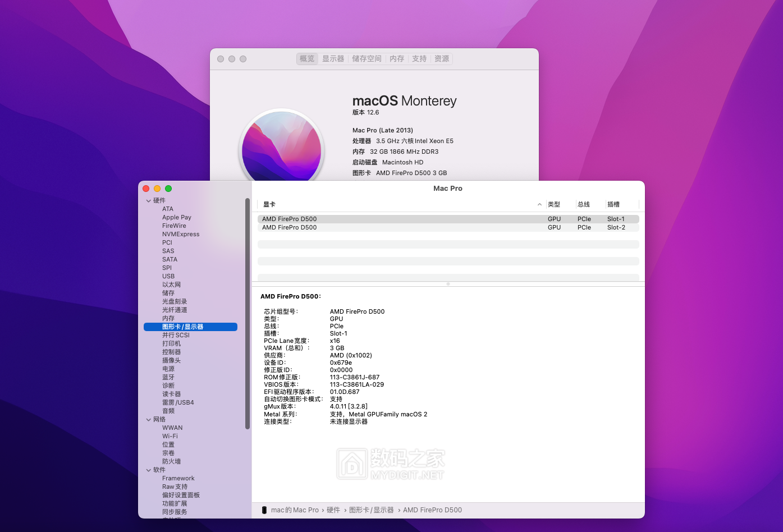Collapse the 硬件 section
Screen dimensions: 783x532
[x=148, y=200]
